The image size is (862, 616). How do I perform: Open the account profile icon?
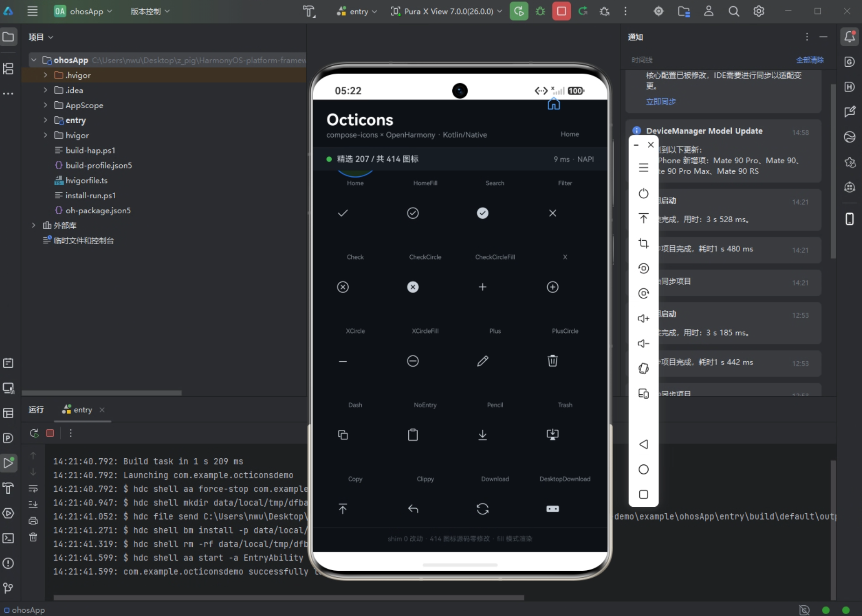708,11
